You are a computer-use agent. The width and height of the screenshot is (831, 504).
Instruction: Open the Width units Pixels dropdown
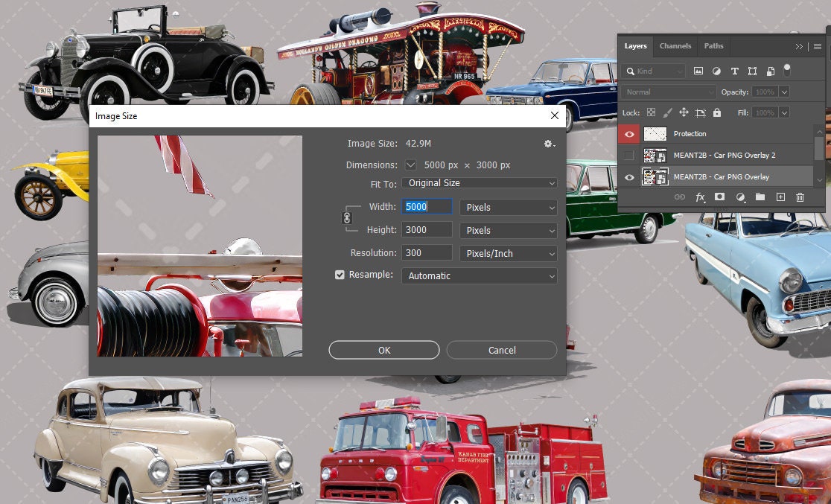(x=509, y=207)
